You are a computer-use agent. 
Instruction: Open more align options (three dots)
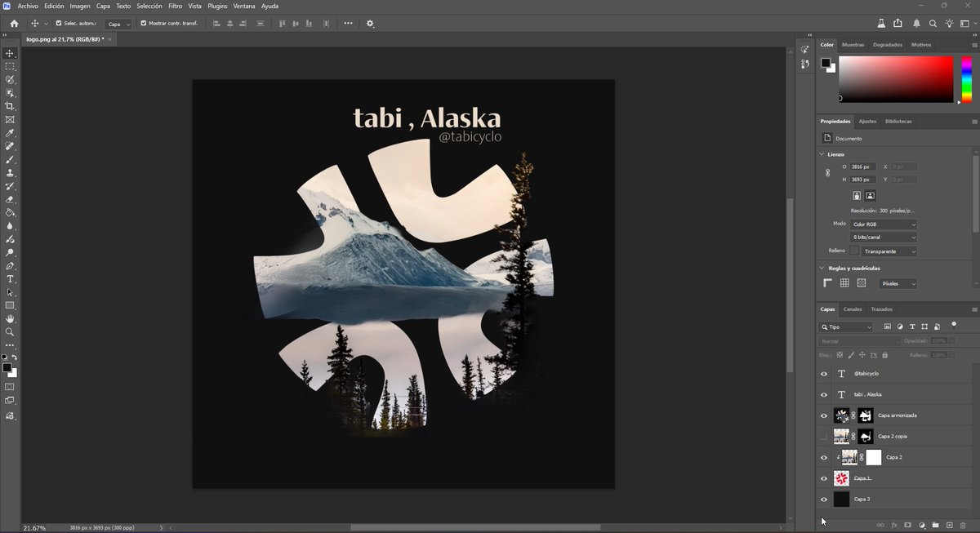point(348,24)
